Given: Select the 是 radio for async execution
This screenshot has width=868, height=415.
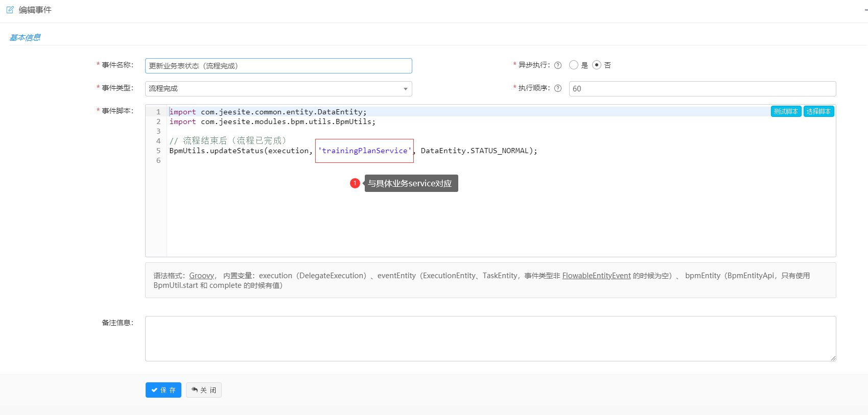Looking at the screenshot, I should coord(574,65).
